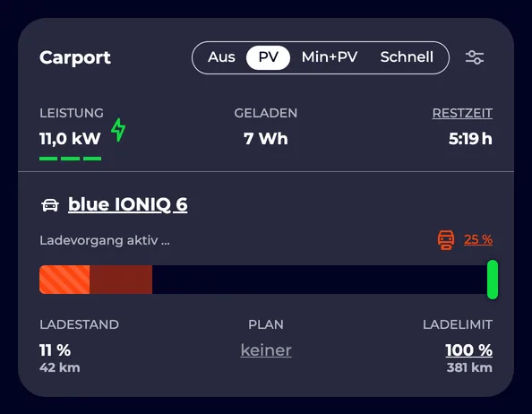
Task: Click the three green phase indicator bars
Action: click(70, 159)
